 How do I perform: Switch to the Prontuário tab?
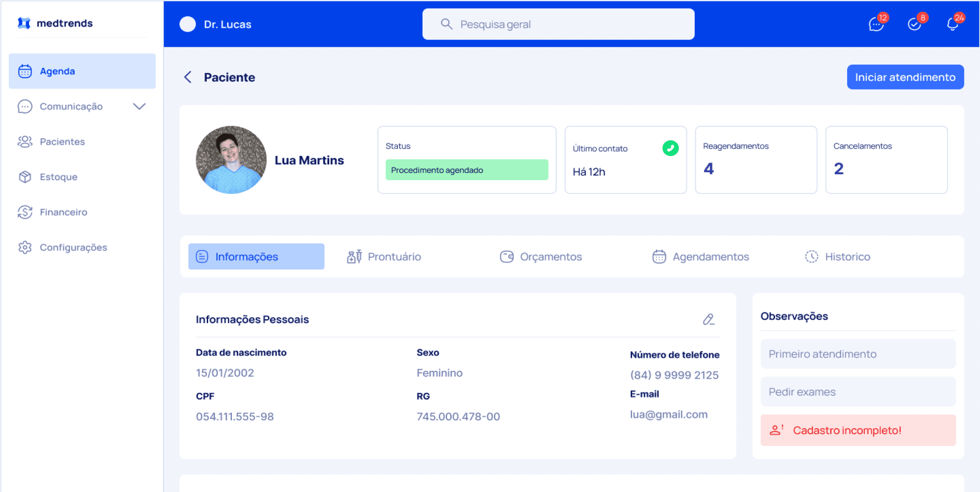point(384,256)
